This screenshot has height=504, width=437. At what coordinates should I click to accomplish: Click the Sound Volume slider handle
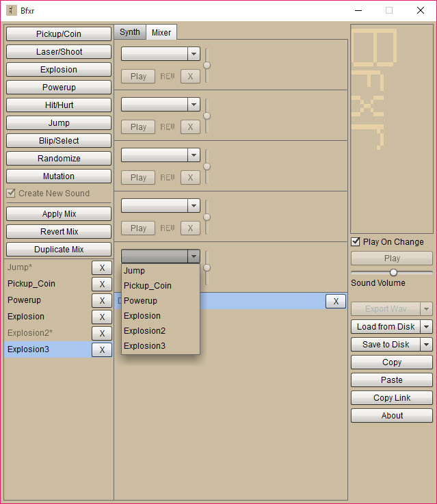(x=393, y=273)
